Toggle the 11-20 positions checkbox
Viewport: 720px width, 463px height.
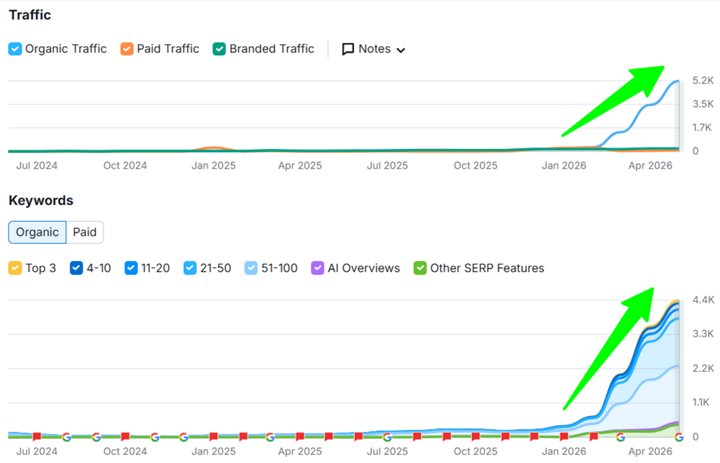pos(131,268)
